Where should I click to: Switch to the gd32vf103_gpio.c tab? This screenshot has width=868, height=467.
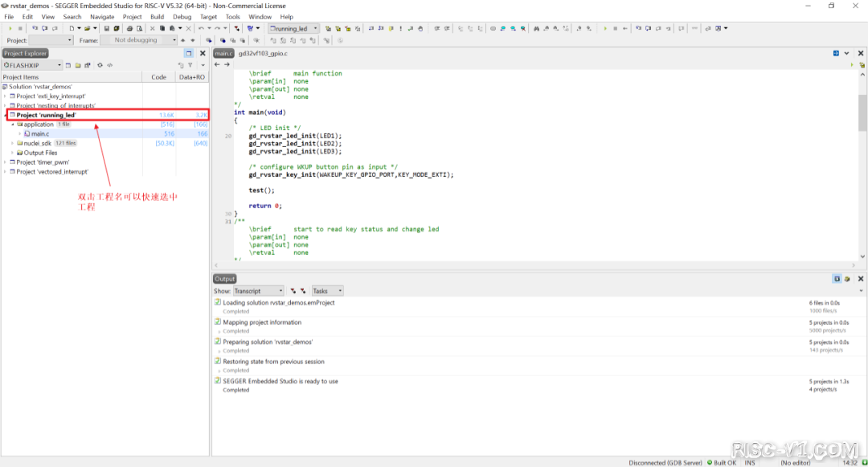tap(263, 54)
